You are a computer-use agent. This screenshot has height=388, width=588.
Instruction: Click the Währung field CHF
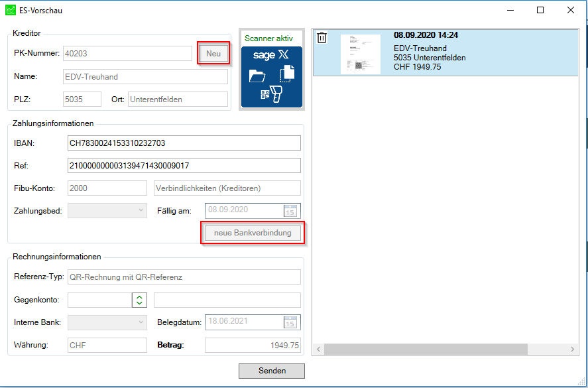point(107,346)
